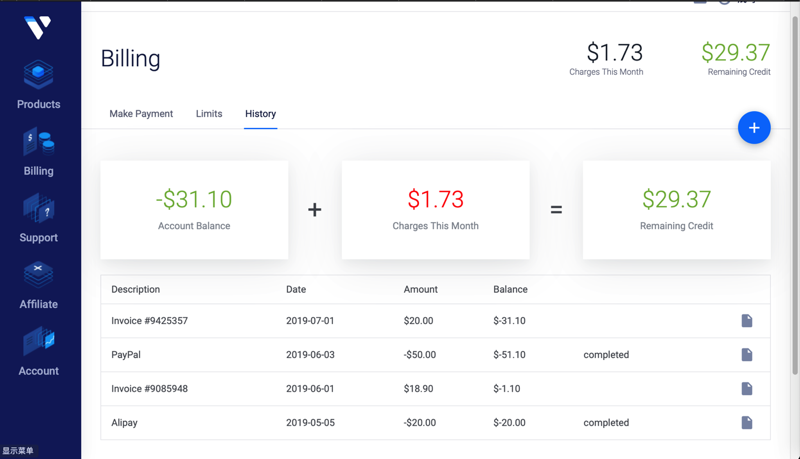Click the Invoice #9425357 row description
Screen dimensions: 800x459
(150, 321)
